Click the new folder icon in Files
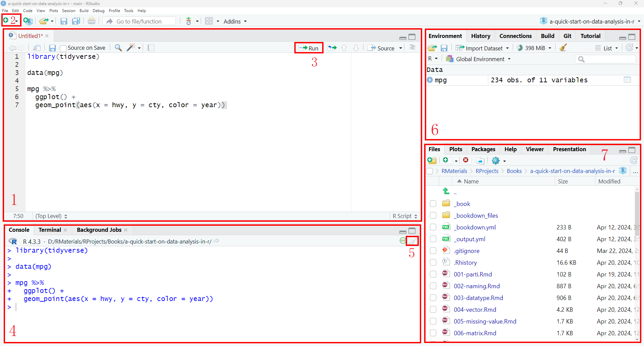Viewport: 644px width, 346px height. pos(432,161)
